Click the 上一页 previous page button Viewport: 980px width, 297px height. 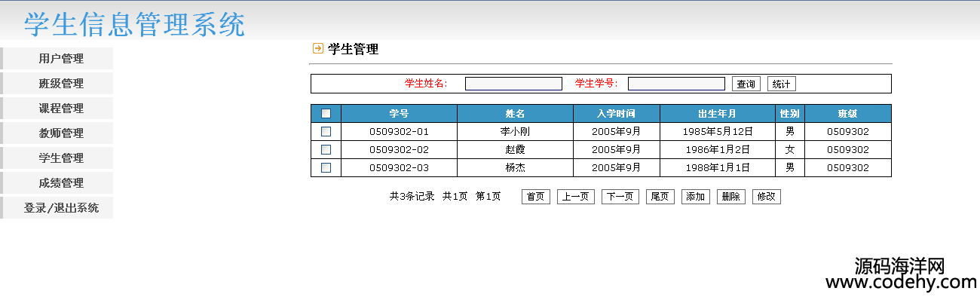click(x=576, y=197)
